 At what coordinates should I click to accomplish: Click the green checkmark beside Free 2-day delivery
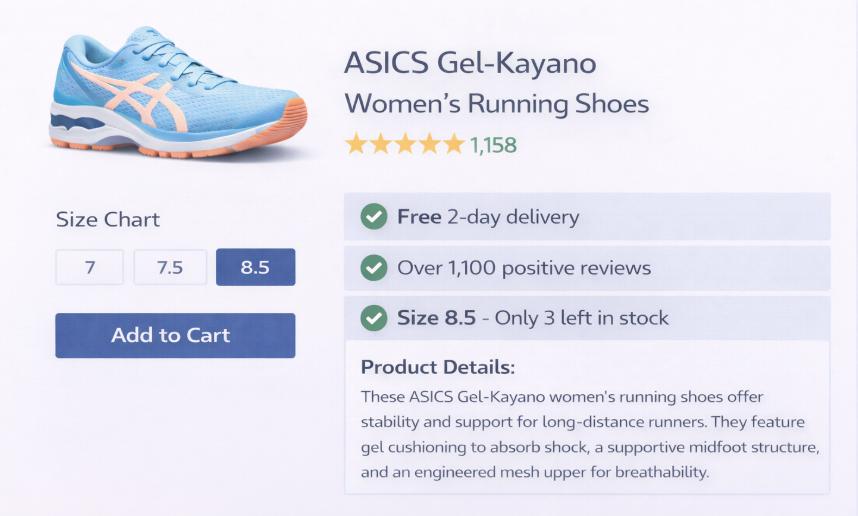pos(374,216)
